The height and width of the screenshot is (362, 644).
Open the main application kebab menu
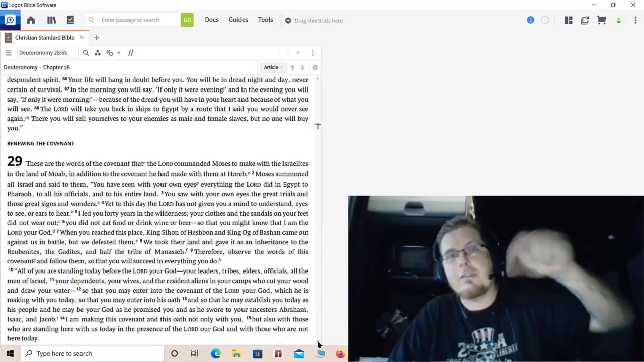coord(635,20)
